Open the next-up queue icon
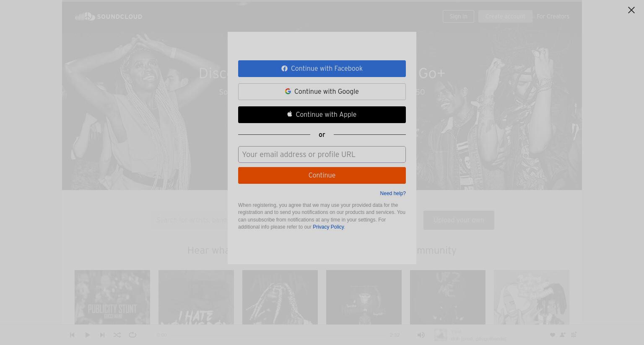644x345 pixels. 574,335
